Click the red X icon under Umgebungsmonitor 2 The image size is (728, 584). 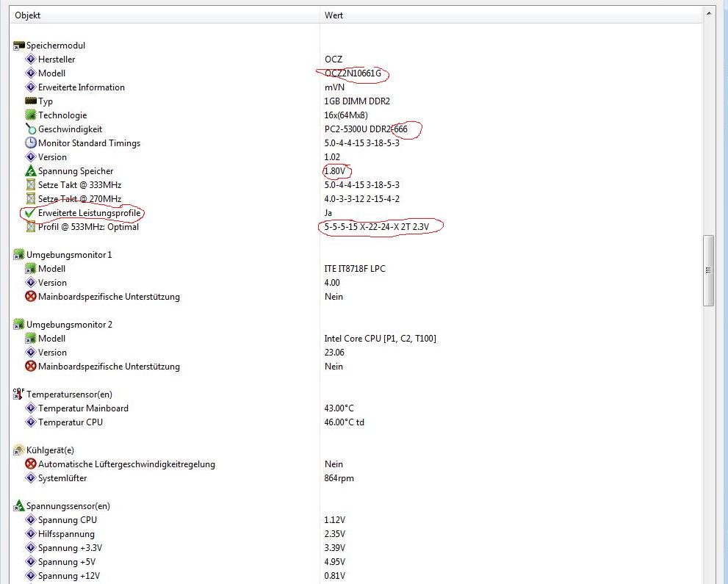(31, 367)
